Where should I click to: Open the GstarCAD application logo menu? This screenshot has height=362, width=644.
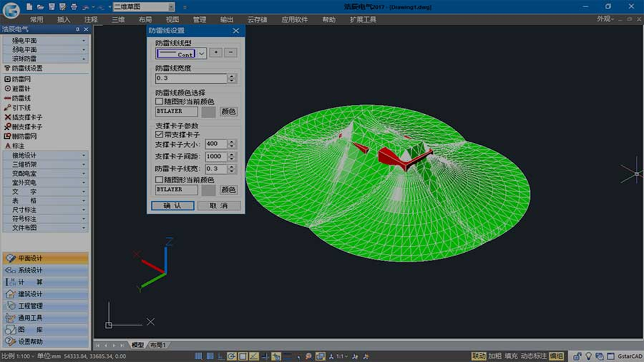11,8
